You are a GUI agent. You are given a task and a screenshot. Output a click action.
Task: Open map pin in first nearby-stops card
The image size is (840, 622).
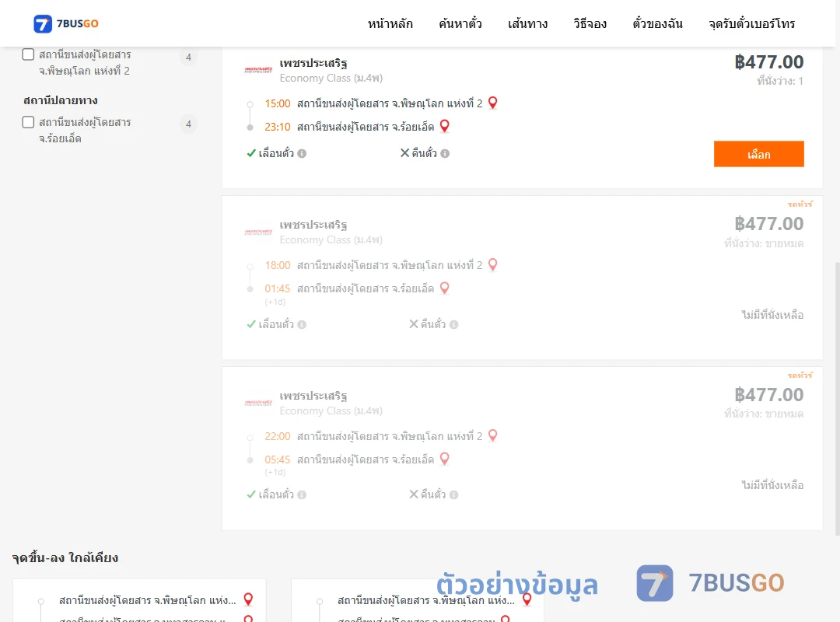[x=248, y=599]
